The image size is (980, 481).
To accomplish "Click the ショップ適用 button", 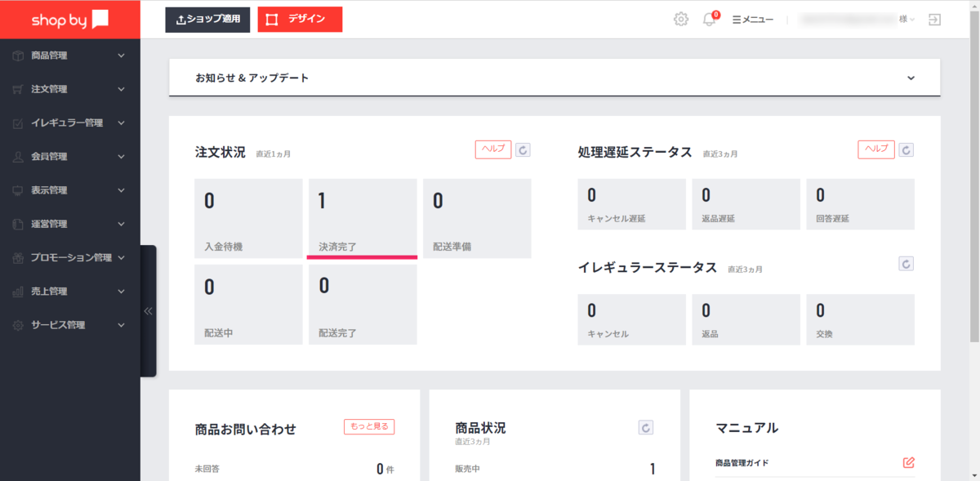I will tap(207, 20).
